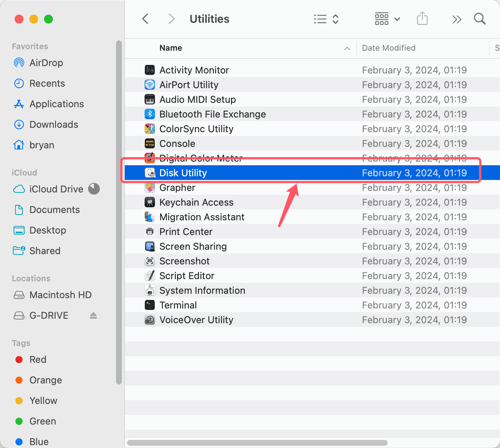The width and height of the screenshot is (500, 448).
Task: Select the Disk Utility icon
Action: (x=150, y=173)
